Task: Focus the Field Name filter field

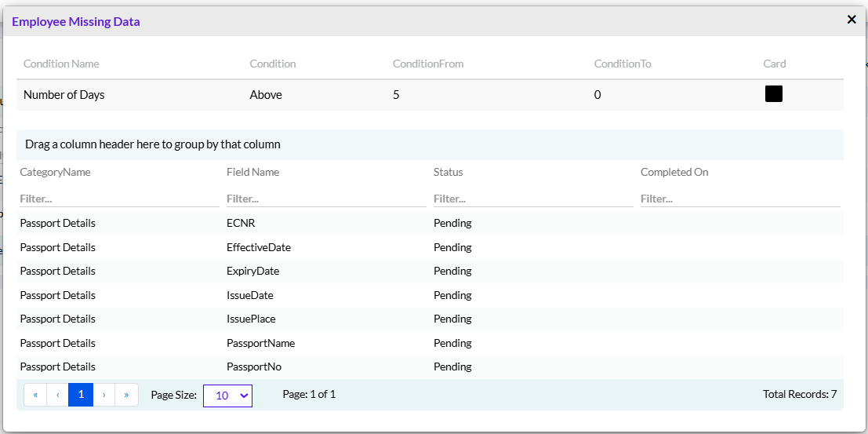Action: point(327,199)
